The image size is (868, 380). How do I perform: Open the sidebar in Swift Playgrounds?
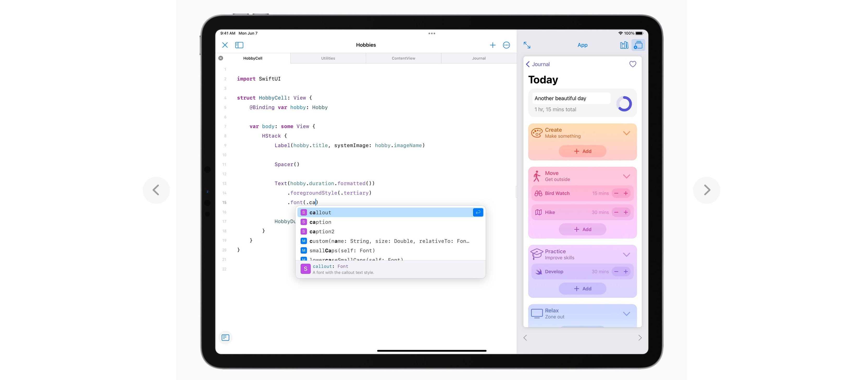pos(239,45)
